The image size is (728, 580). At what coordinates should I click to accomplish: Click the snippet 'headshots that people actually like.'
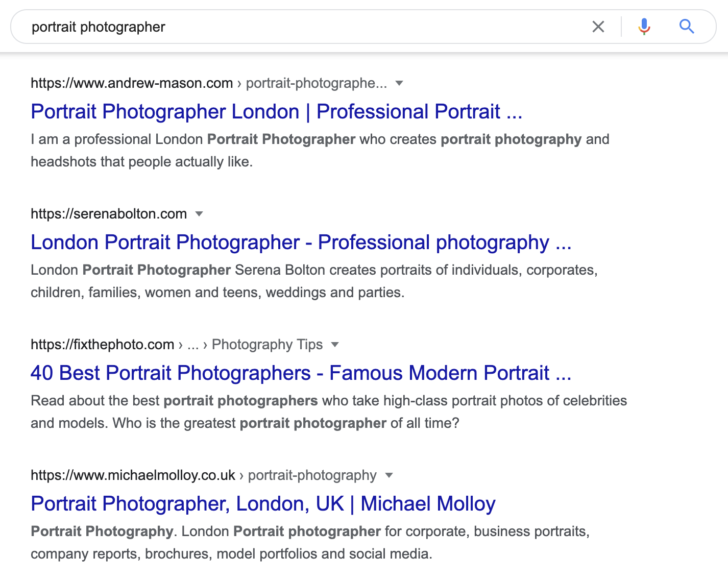(142, 162)
